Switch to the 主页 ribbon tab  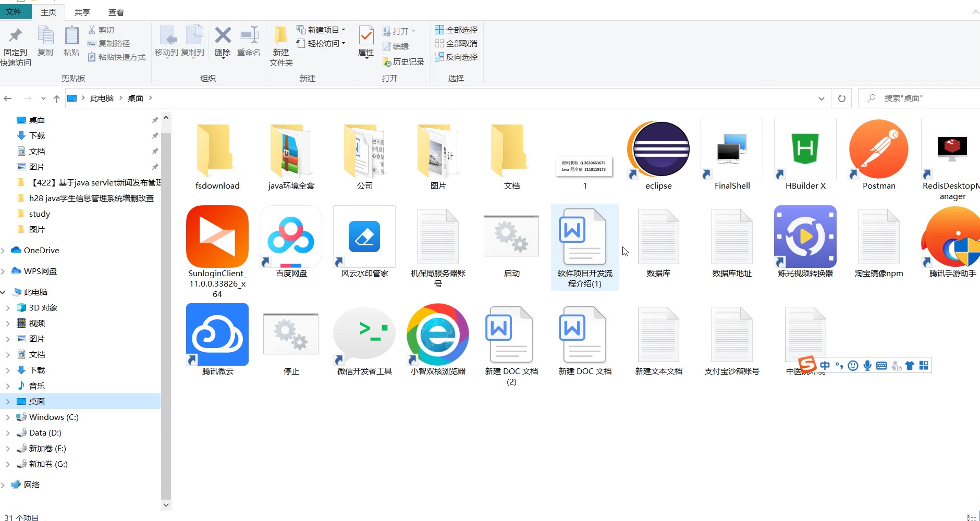48,12
